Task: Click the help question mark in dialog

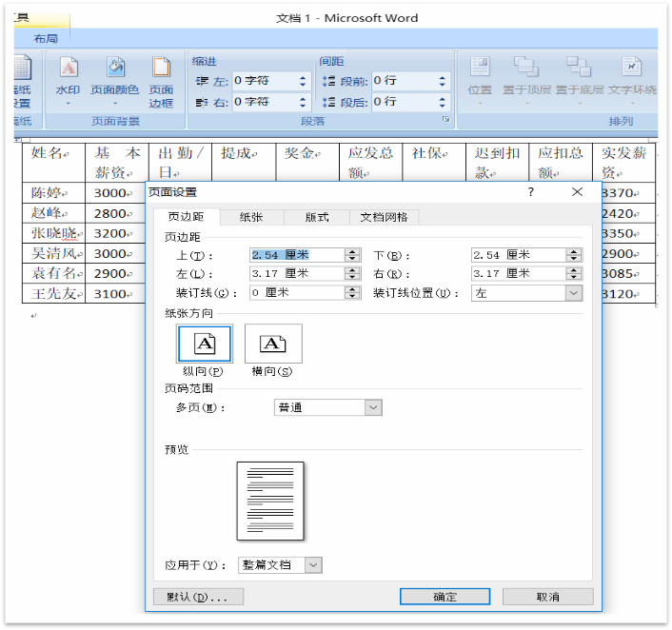Action: coord(531,192)
